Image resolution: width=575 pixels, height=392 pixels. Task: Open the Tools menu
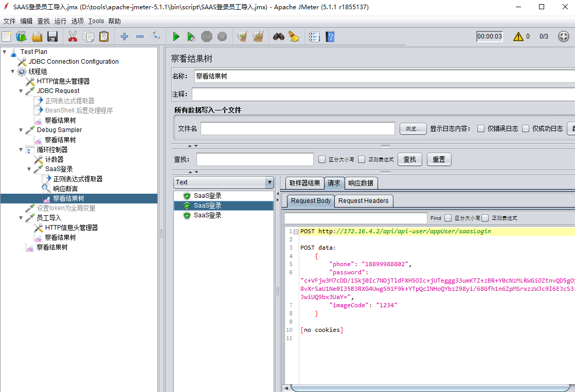point(96,21)
